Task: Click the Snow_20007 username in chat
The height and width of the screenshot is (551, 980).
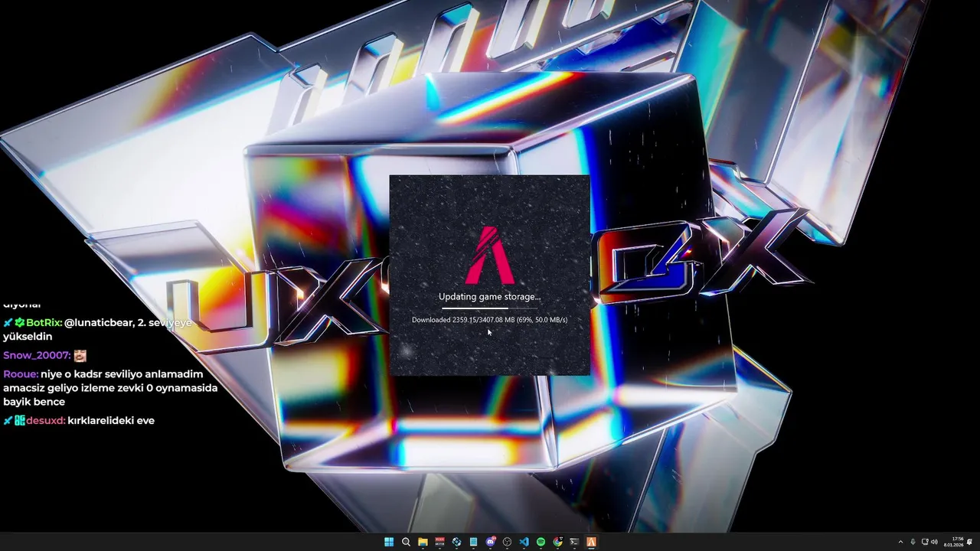Action: coord(37,356)
